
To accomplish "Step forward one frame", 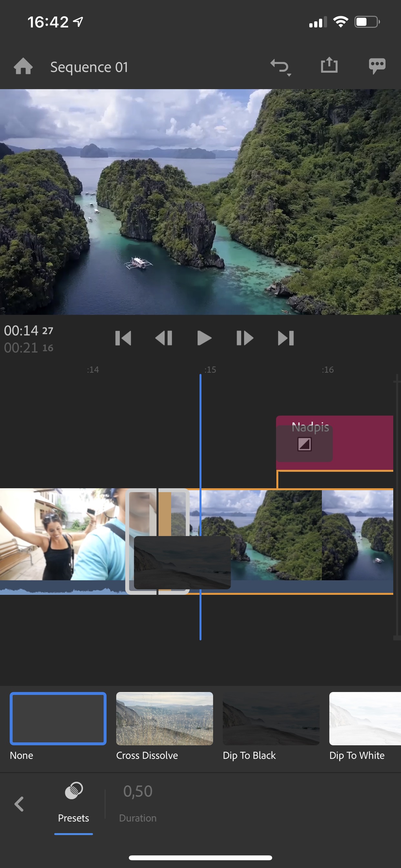I will coord(245,338).
